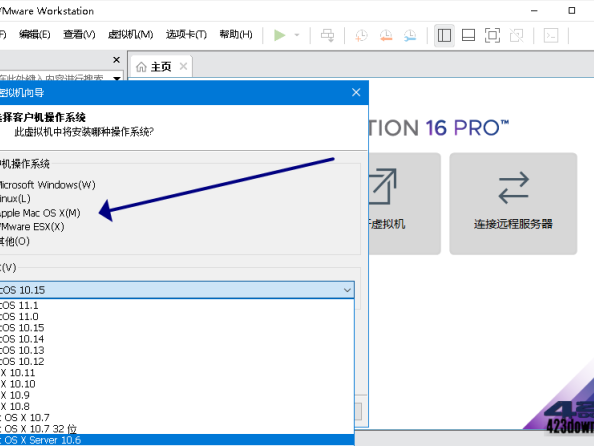Open the library search dropdown arrow
The width and height of the screenshot is (594, 446).
[117, 78]
